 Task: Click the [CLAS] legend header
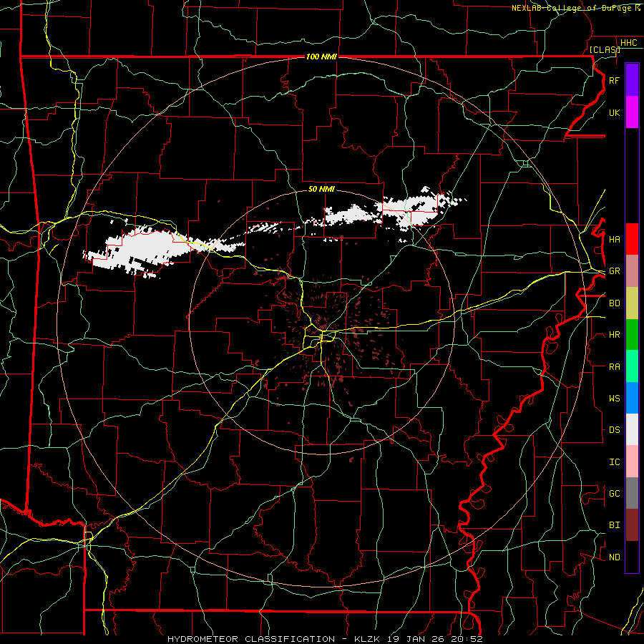click(605, 49)
